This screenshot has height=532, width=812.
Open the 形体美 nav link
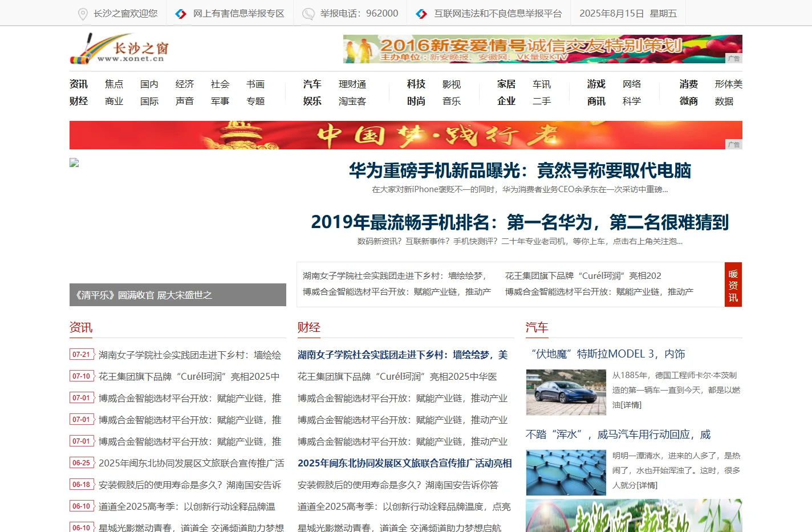pos(729,84)
